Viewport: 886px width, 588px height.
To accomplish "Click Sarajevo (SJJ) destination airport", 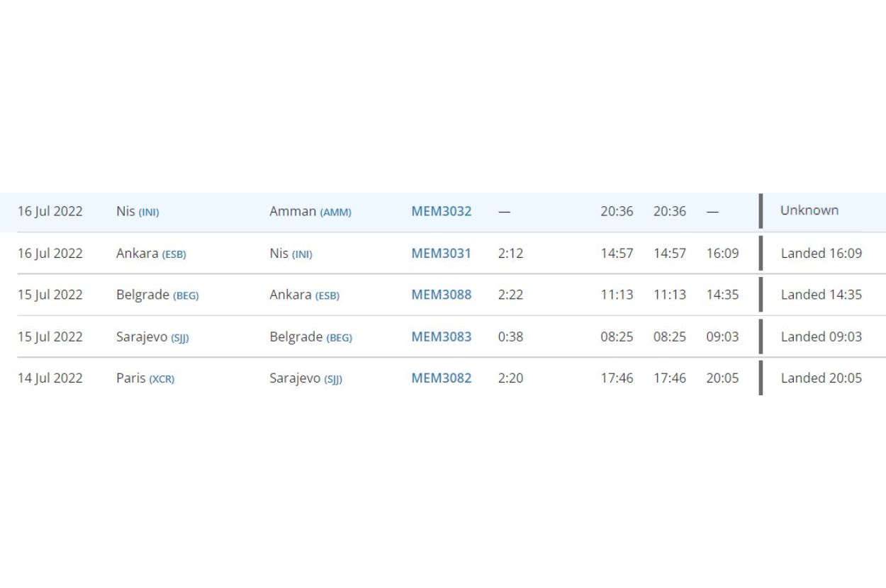I will pos(305,378).
